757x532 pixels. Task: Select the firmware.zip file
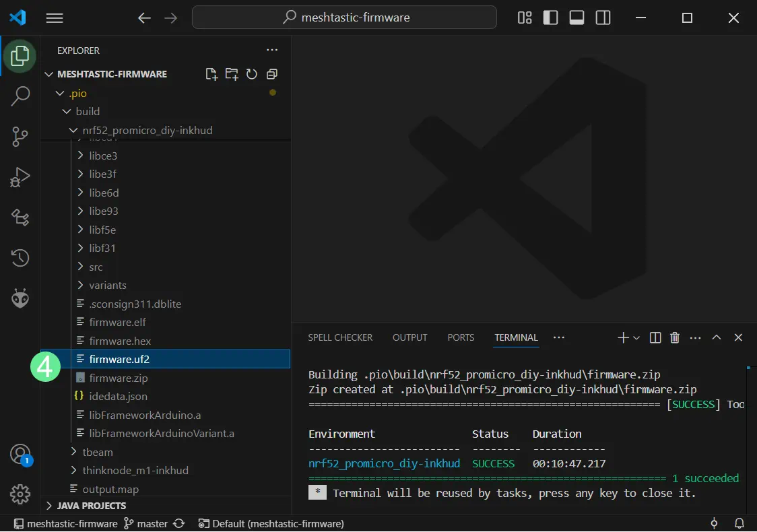(118, 378)
